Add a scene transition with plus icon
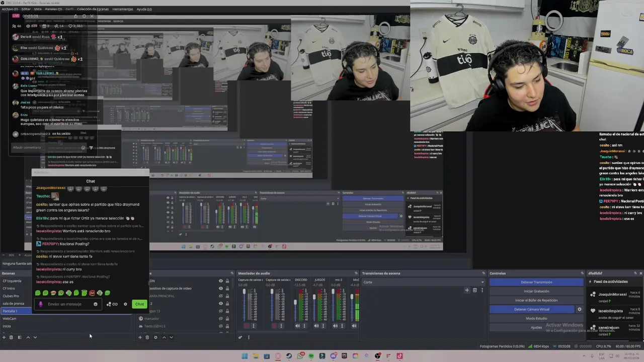Image resolution: width=644 pixels, height=362 pixels. pyautogui.click(x=467, y=290)
